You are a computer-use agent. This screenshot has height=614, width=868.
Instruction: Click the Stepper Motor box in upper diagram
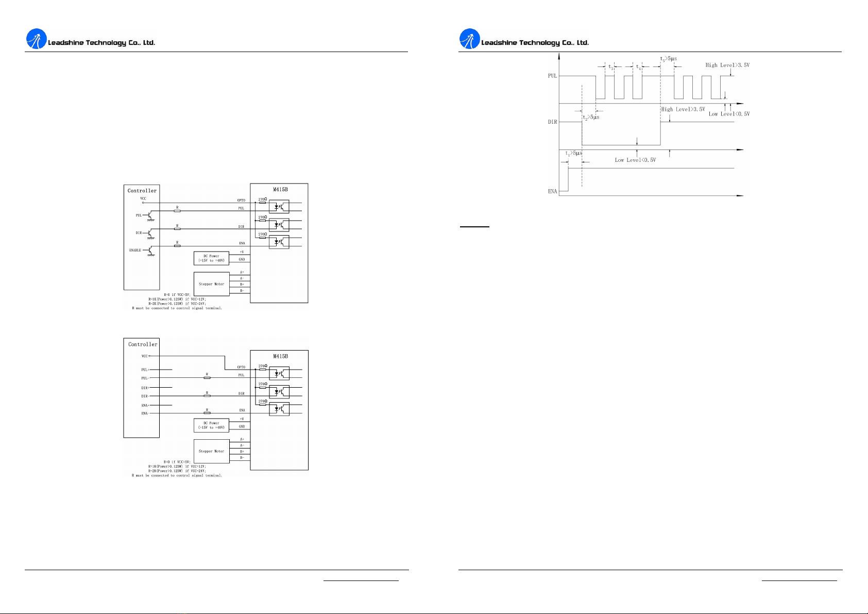click(212, 284)
